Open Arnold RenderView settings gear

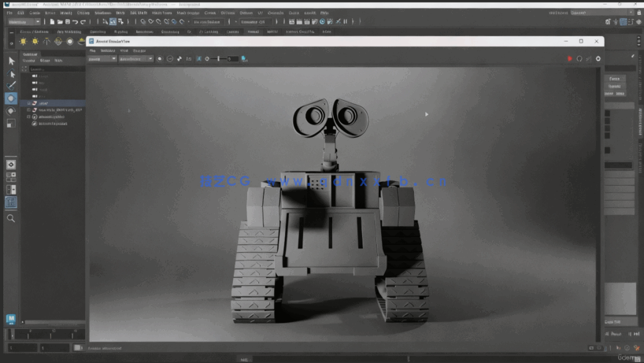click(598, 58)
